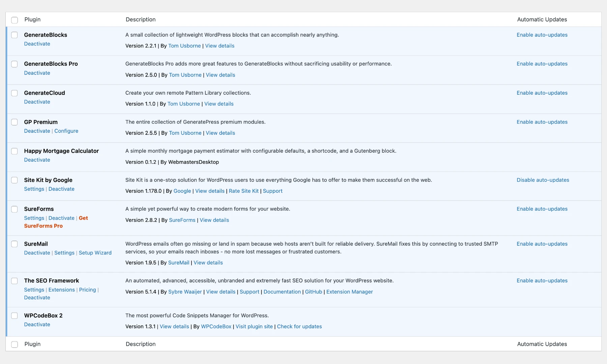Open The SEO Framework GitHub link

[314, 292]
